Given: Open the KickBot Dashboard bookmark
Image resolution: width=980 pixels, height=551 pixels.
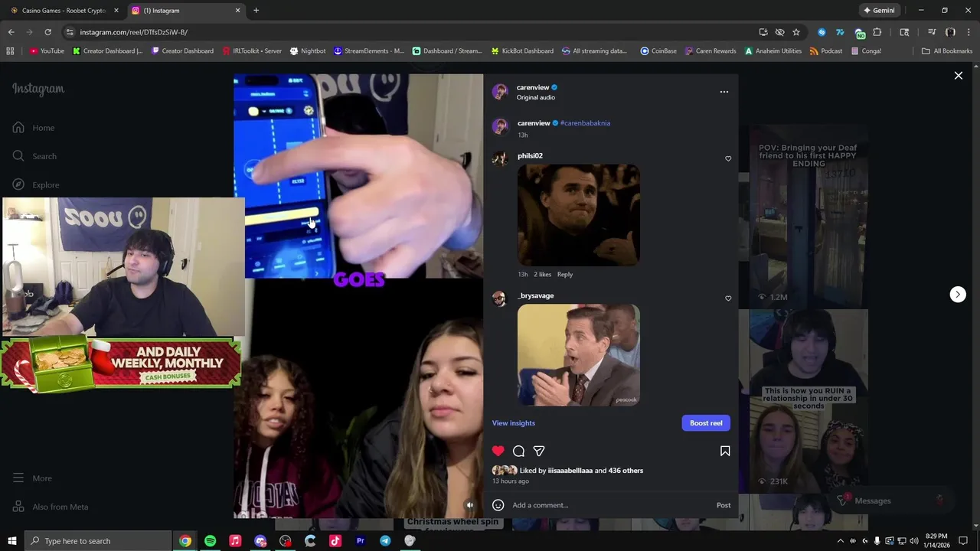Looking at the screenshot, I should pyautogui.click(x=522, y=51).
